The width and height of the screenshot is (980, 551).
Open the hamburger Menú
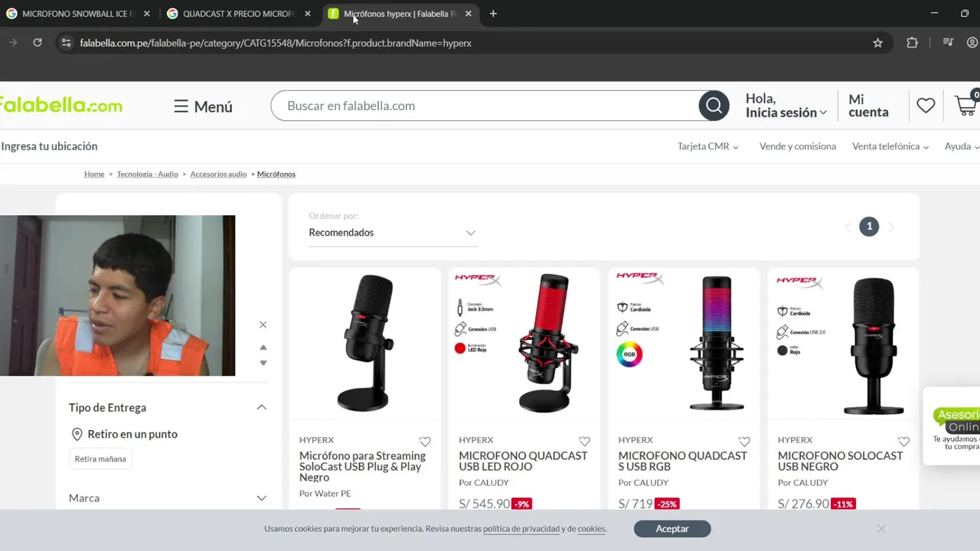tap(203, 106)
